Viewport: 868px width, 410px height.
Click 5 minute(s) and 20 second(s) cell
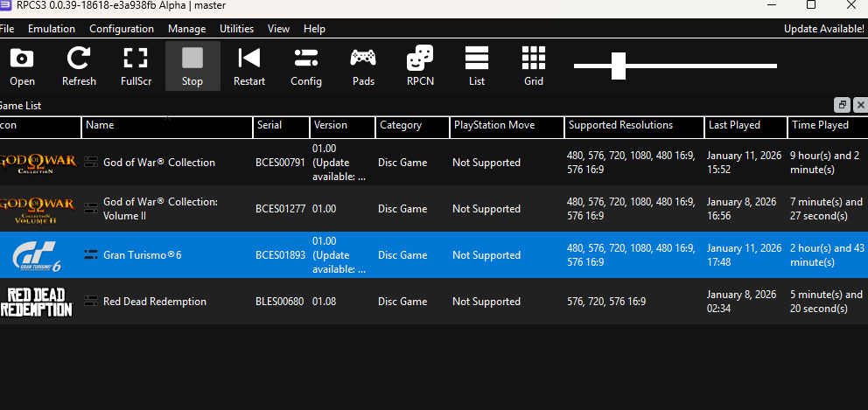(826, 302)
